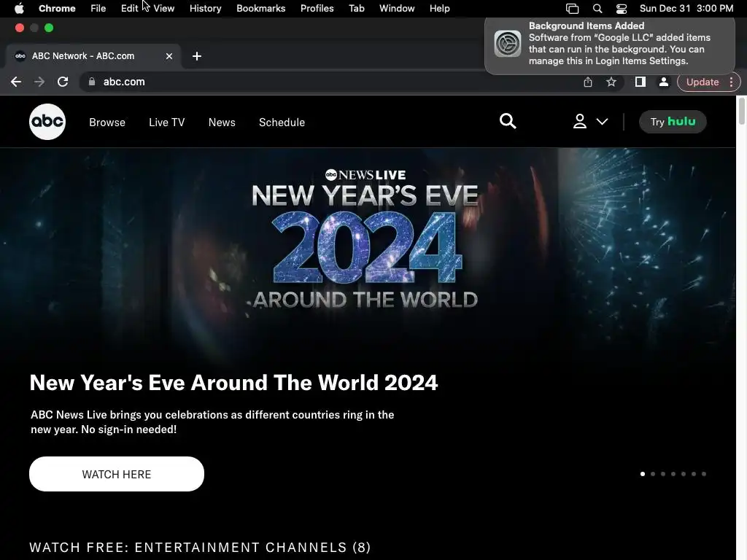Open a new tab with the plus icon

click(197, 56)
